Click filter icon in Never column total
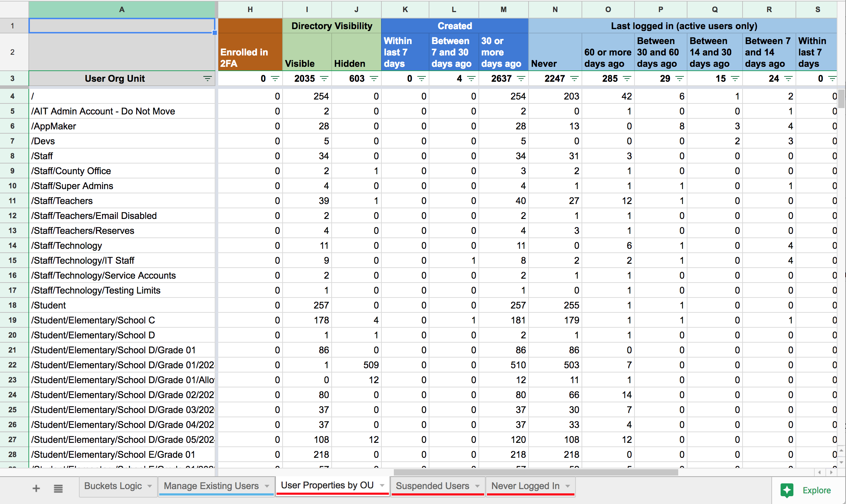 click(574, 79)
